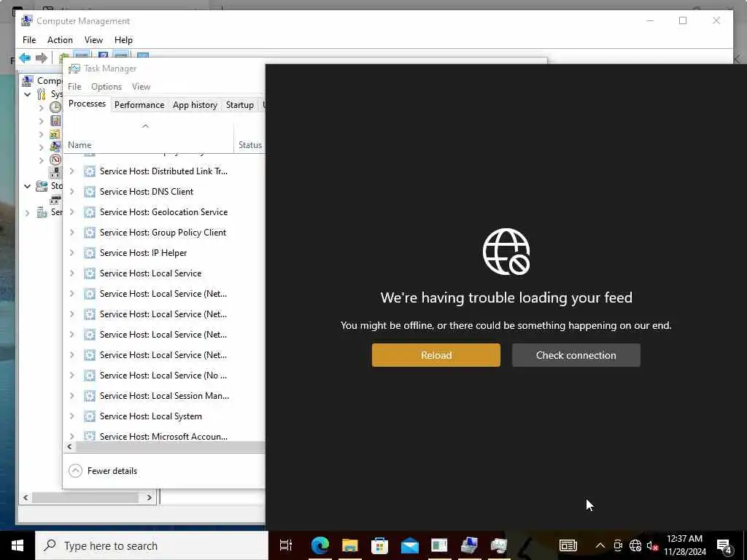Open Microsoft Store from the taskbar
This screenshot has height=560, width=747.
point(379,545)
